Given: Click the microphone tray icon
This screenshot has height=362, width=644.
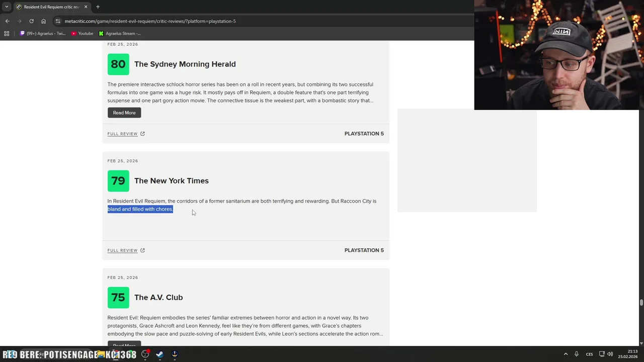Looking at the screenshot, I should [x=577, y=354].
